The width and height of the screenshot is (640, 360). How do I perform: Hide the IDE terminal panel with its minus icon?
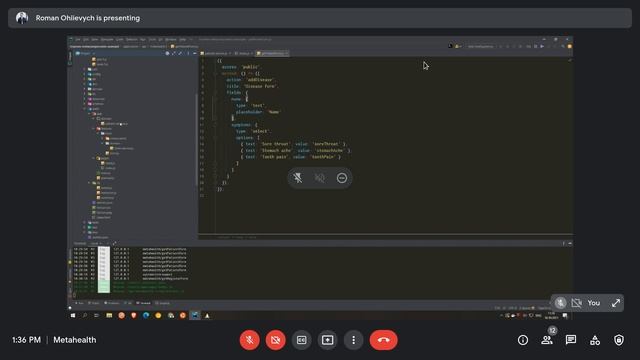click(570, 244)
